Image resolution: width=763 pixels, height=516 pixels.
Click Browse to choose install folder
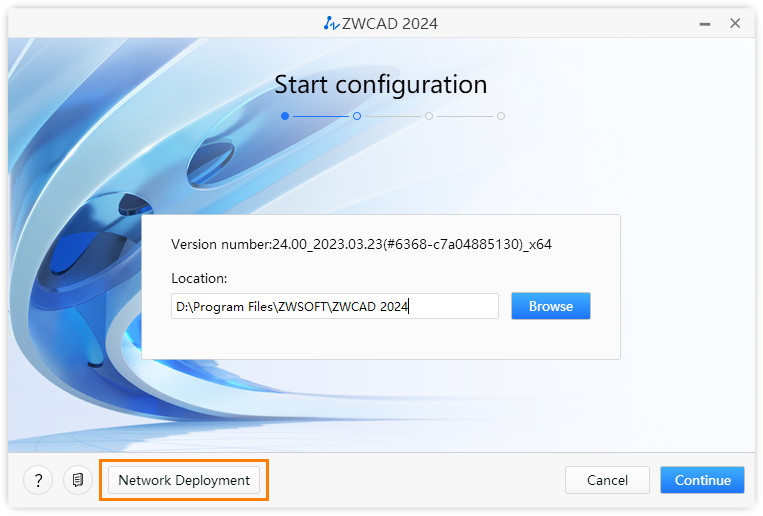click(550, 306)
